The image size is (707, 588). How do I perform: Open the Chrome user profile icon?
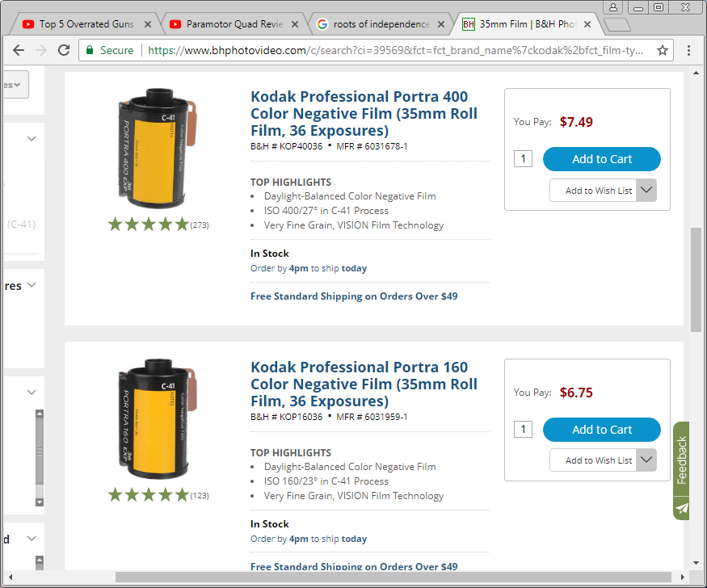tap(613, 7)
